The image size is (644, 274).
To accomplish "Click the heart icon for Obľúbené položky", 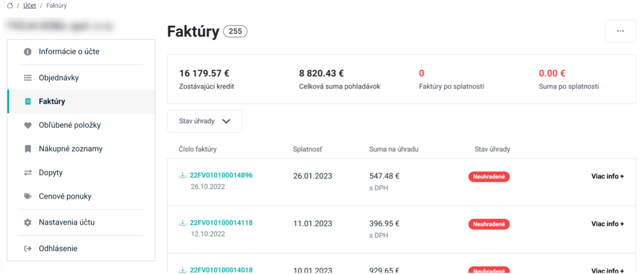I will click(x=28, y=125).
